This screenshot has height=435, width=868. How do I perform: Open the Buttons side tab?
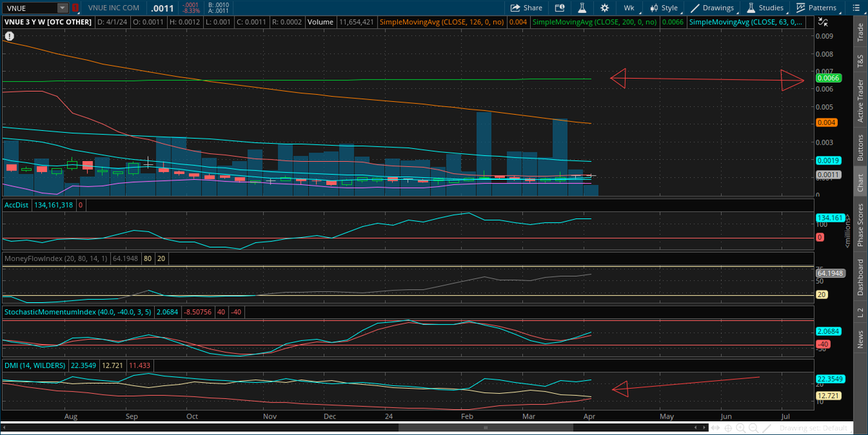pos(860,147)
